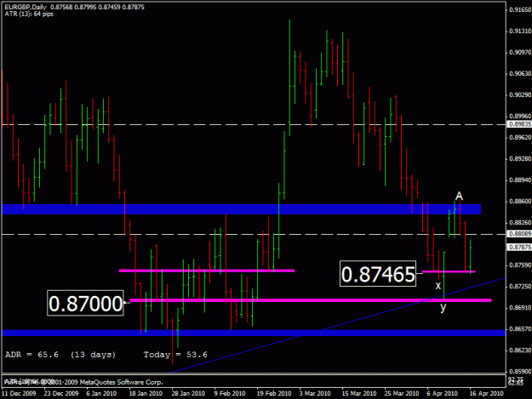532x399 pixels.
Task: Click the 0.90970 price axis label
Action: pos(520,52)
